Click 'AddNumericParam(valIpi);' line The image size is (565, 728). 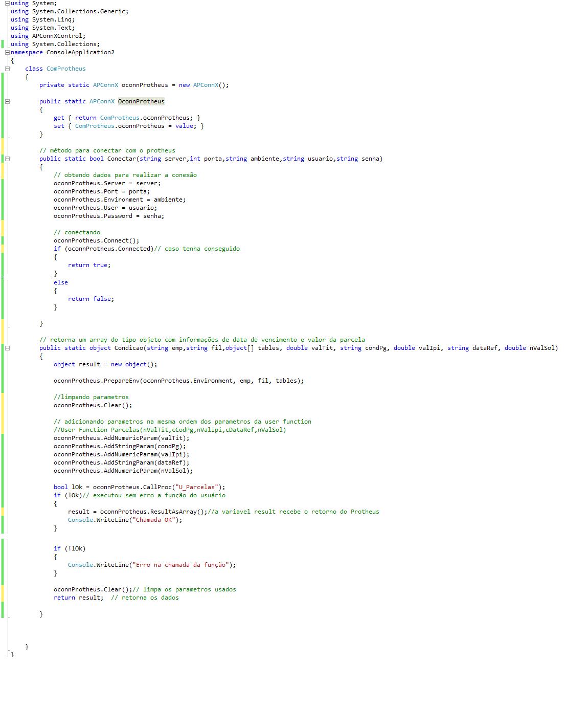pyautogui.click(x=121, y=454)
